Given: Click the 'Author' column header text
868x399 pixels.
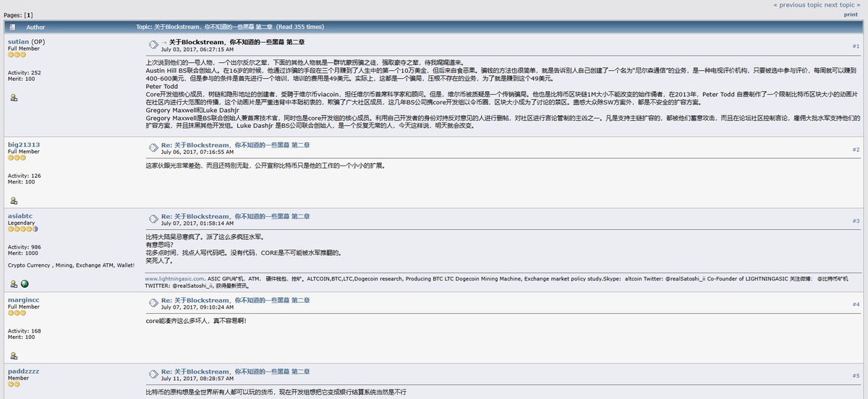Looking at the screenshot, I should pyautogui.click(x=35, y=27).
